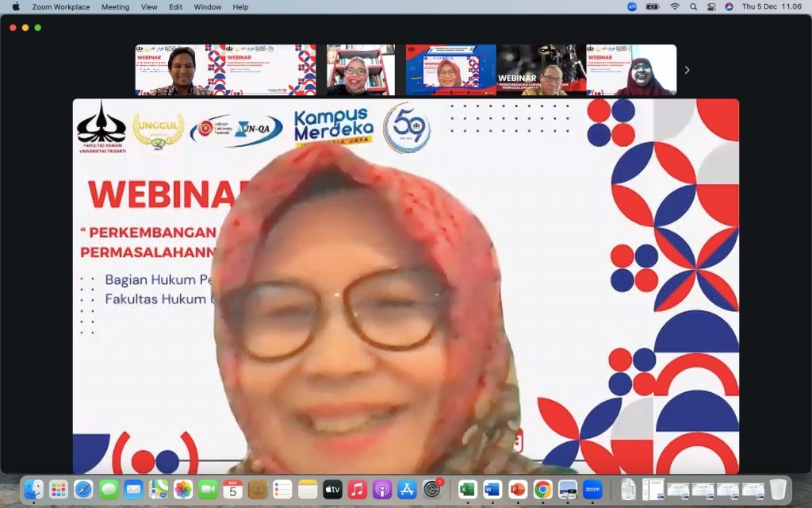The image size is (812, 508).
Task: Open the Edit menu
Action: [x=175, y=6]
